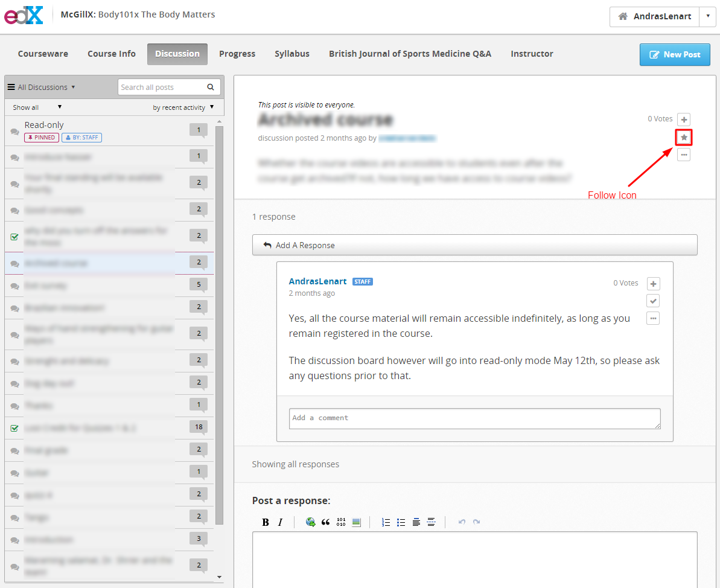Screen dimensions: 720x588
Task: Open the pinned Read-only thread
Action: coord(109,130)
